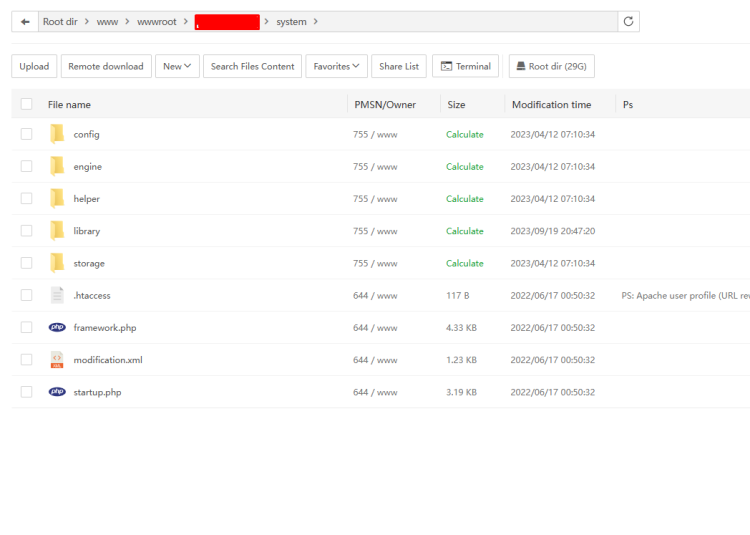The width and height of the screenshot is (750, 535).
Task: Select the checkbox beside modification.xml
Action: tap(26, 360)
